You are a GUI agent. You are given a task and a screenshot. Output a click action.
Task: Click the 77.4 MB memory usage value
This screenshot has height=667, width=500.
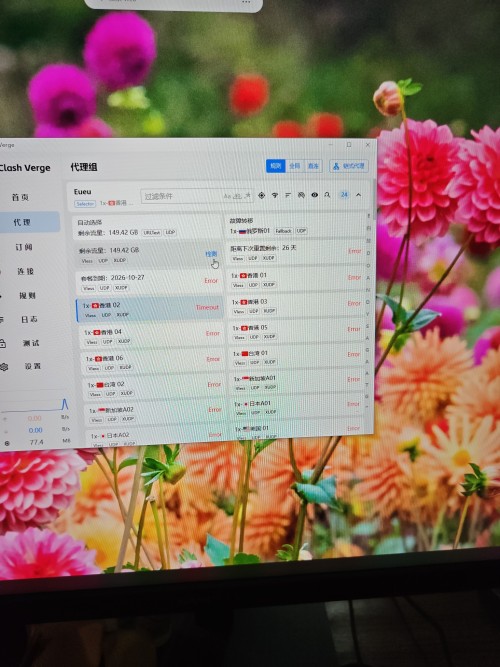click(x=37, y=442)
